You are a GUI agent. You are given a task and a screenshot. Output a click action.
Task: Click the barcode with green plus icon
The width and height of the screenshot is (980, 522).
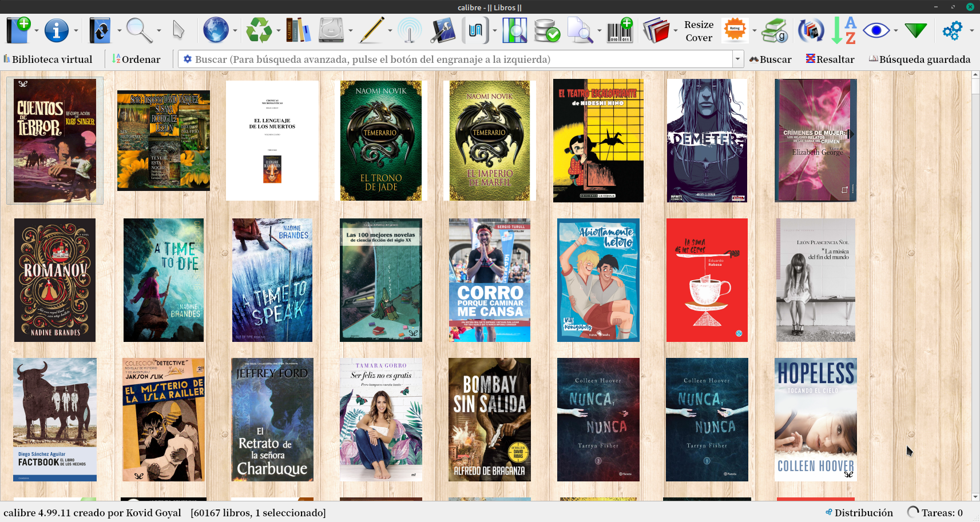(620, 30)
